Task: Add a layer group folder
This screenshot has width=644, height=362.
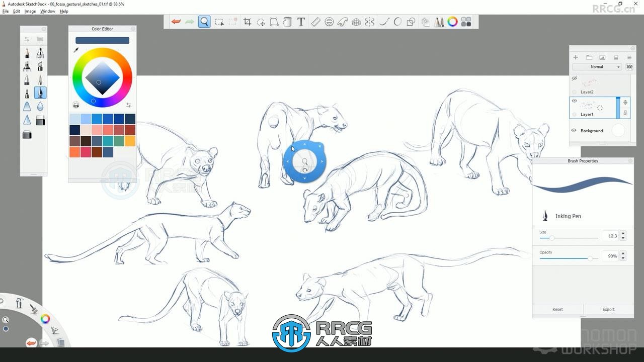Action: click(x=589, y=58)
